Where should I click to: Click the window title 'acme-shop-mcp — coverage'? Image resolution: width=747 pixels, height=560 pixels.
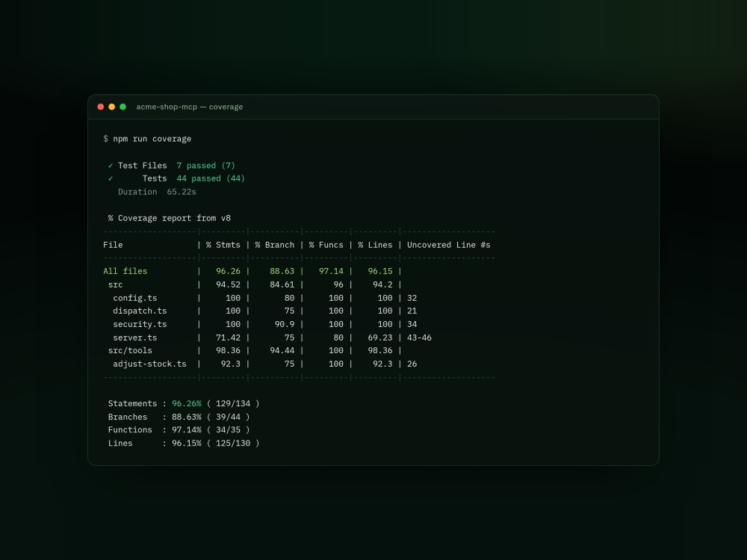coord(190,107)
